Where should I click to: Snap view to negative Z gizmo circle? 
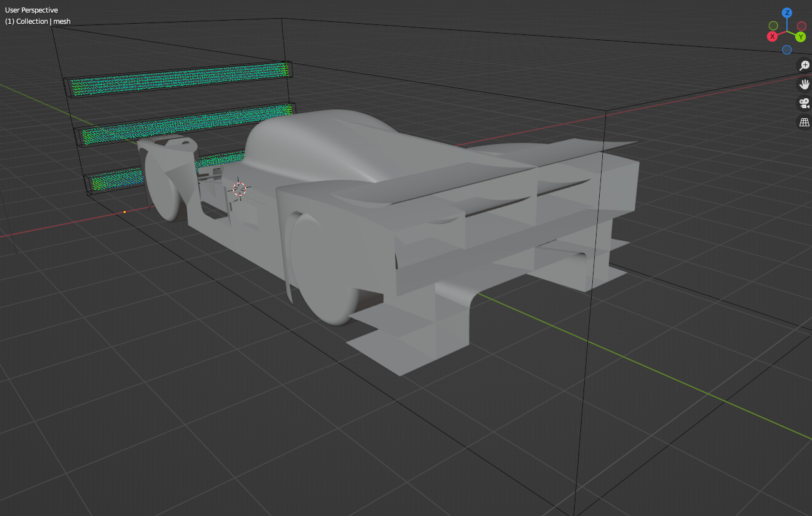pos(786,50)
